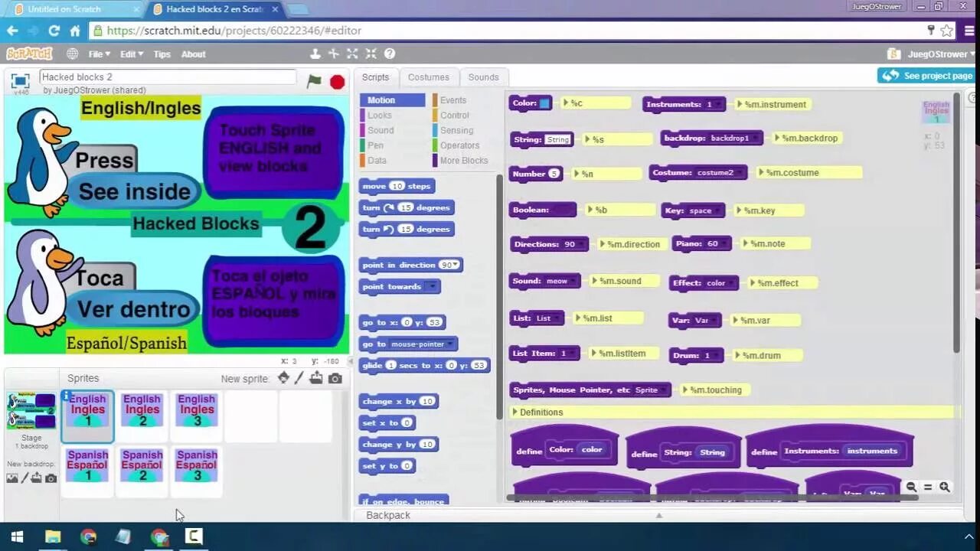This screenshot has height=551, width=980.
Task: Open the language globe menu
Action: [x=72, y=54]
